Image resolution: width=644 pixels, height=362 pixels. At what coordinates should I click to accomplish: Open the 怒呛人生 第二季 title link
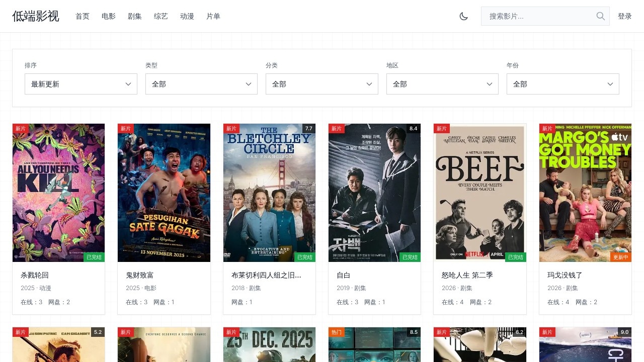pos(467,275)
